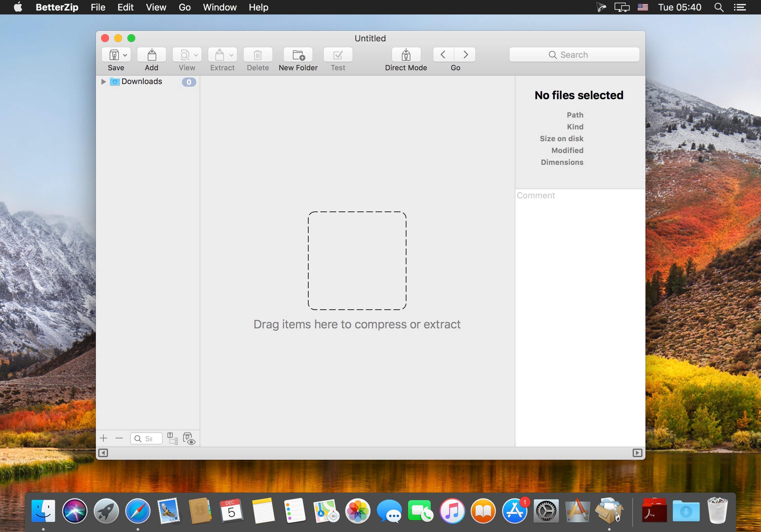Click the archive tree structure icon in sidebar footer

tap(172, 438)
